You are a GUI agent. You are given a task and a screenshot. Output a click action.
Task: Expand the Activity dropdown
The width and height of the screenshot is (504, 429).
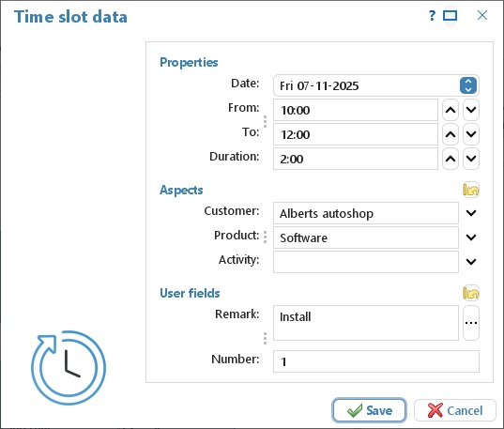[x=471, y=262]
